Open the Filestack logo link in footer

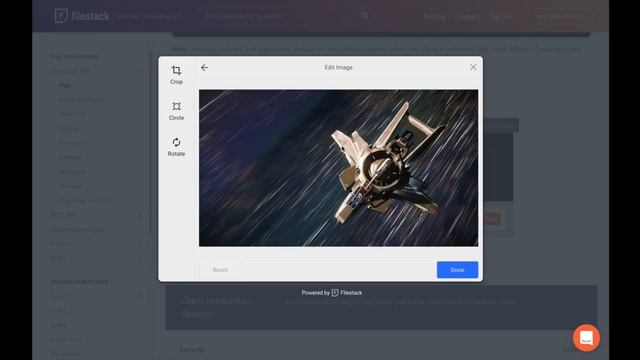347,293
